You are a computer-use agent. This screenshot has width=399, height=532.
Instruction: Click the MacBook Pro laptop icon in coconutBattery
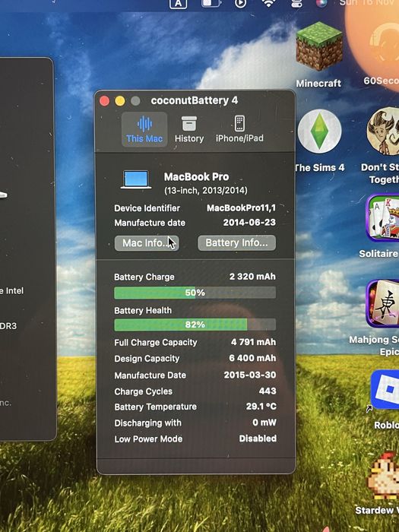click(x=136, y=179)
